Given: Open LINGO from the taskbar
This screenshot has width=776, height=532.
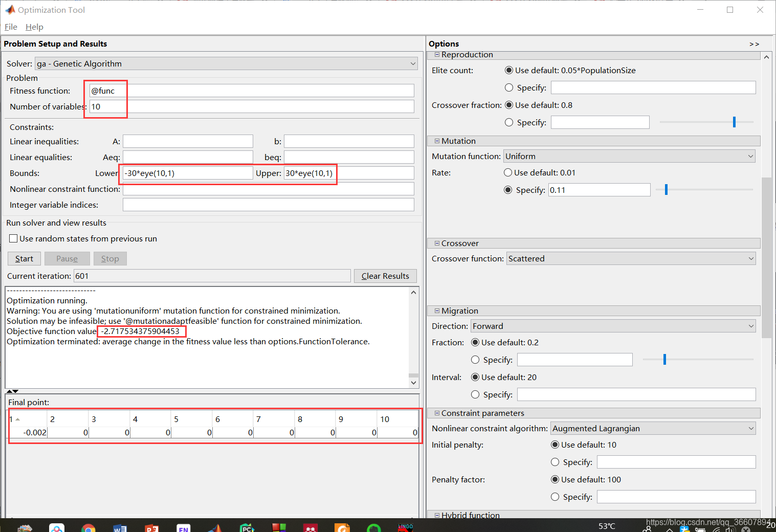Looking at the screenshot, I should click(x=405, y=528).
